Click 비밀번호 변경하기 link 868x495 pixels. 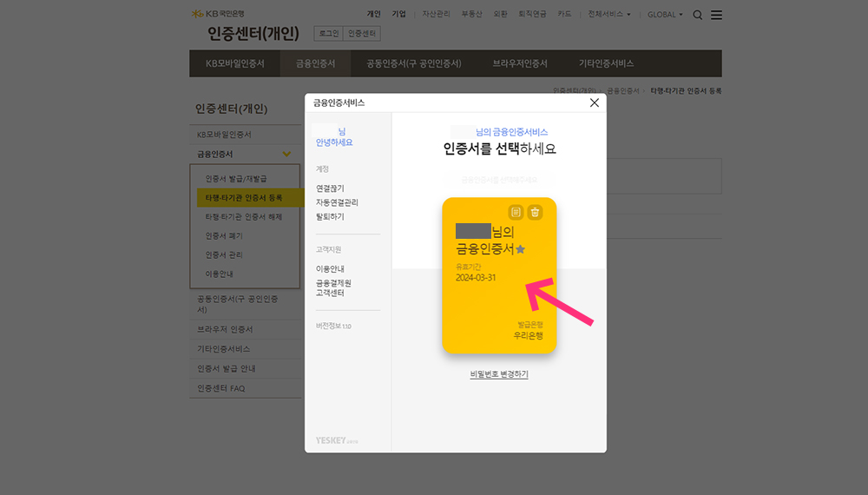click(x=499, y=374)
